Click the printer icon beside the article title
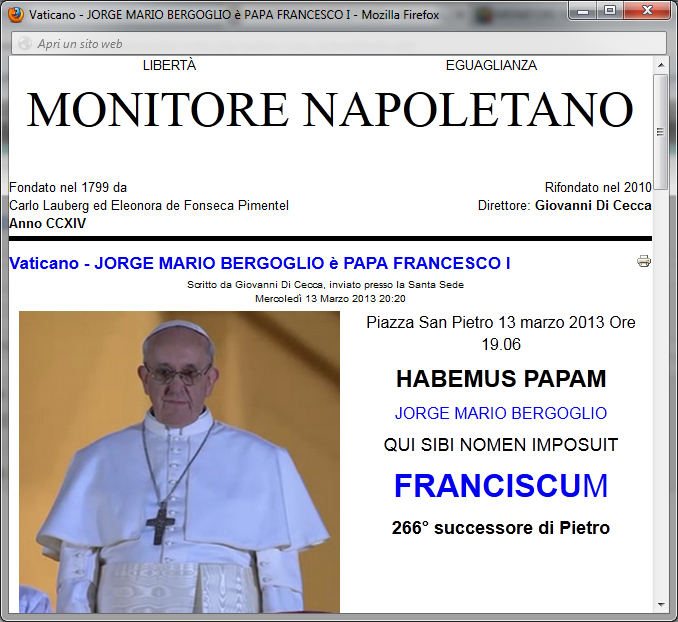Screen dimensions: 678x622 (x=644, y=261)
